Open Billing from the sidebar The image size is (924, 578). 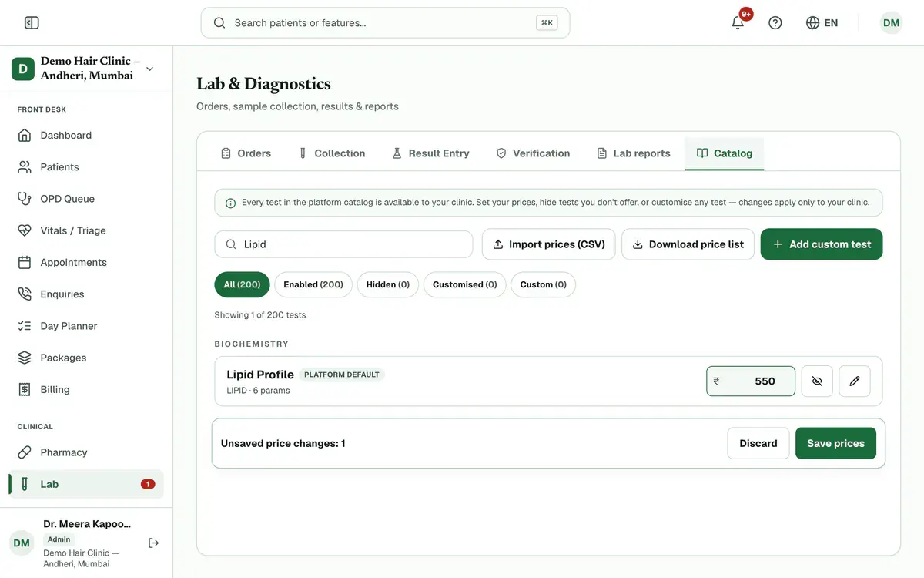(86, 390)
